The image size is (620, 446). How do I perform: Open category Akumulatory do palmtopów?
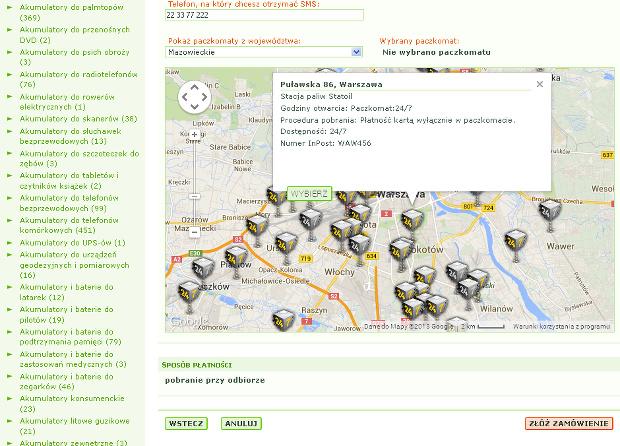click(72, 12)
